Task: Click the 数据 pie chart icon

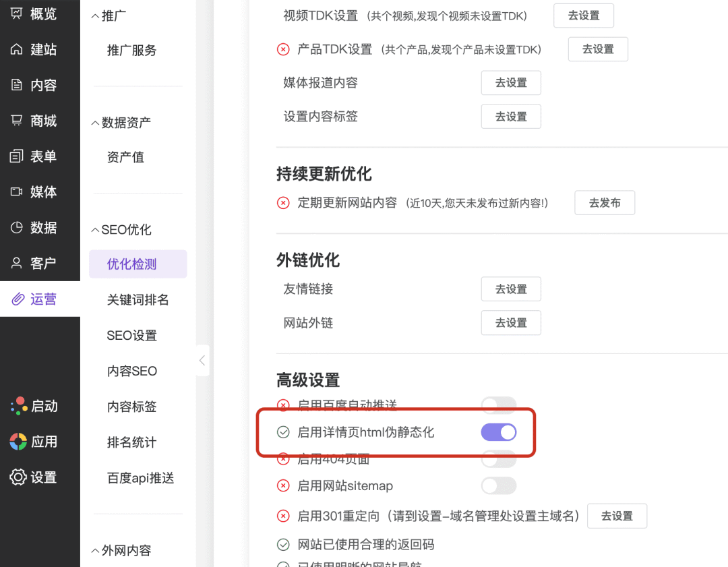Action: (17, 228)
